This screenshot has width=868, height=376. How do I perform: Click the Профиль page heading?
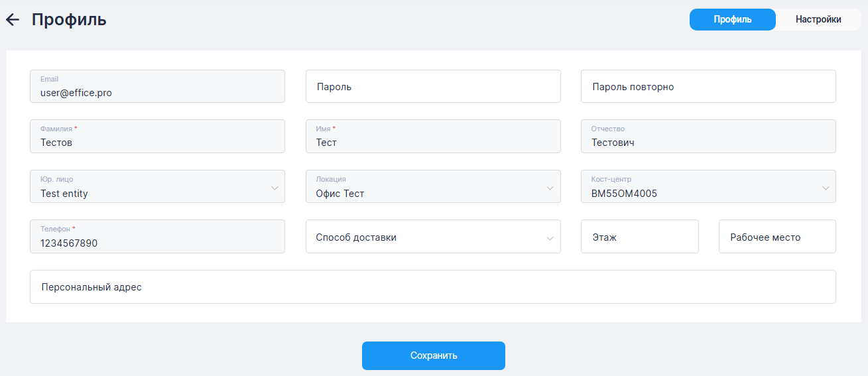coord(69,20)
